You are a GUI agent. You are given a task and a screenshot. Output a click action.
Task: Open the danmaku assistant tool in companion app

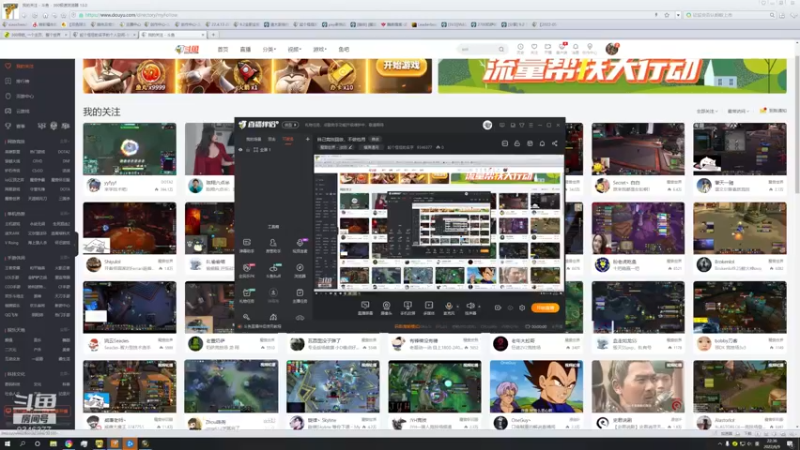pos(247,245)
